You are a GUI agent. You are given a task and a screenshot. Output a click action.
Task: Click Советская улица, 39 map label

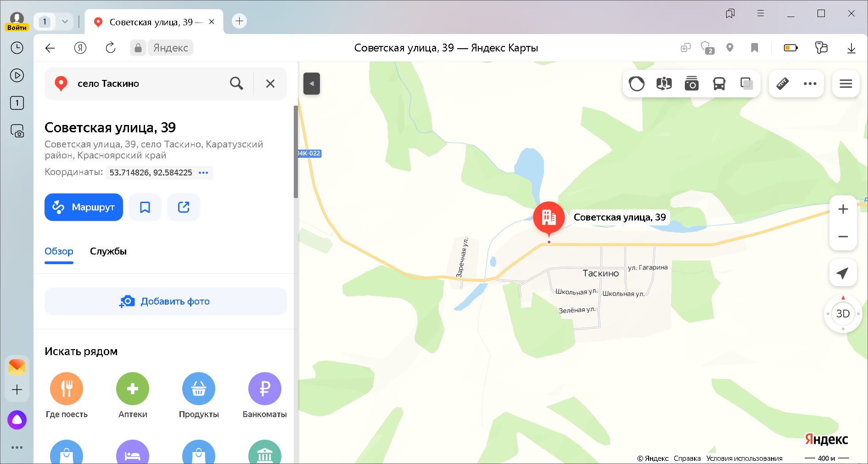coord(620,217)
